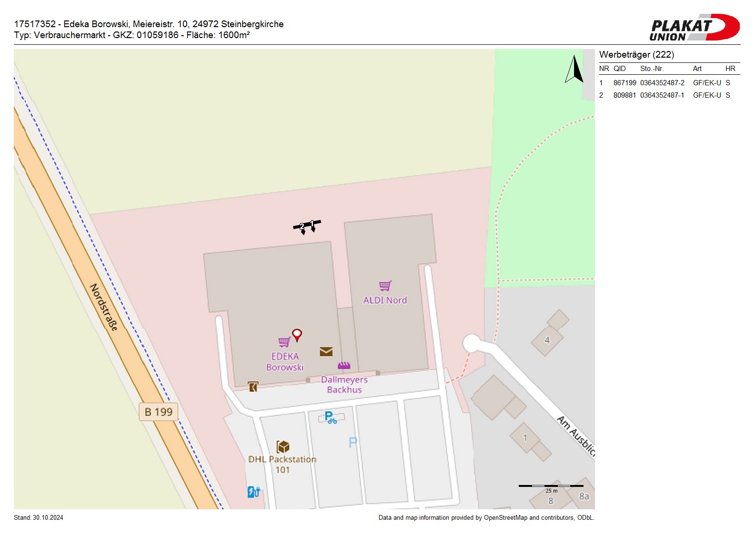The image size is (756, 535).
Task: Click the EDEKA Borowski shopping cart icon
Action: [284, 342]
